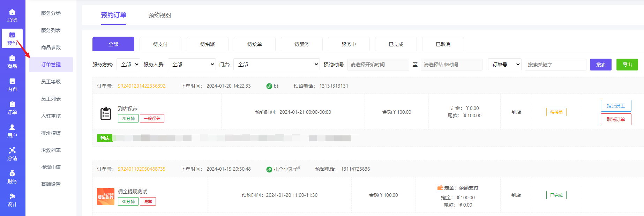This screenshot has width=644, height=216.
Task: Open the 分销 distribution icon in sidebar
Action: tap(12, 150)
